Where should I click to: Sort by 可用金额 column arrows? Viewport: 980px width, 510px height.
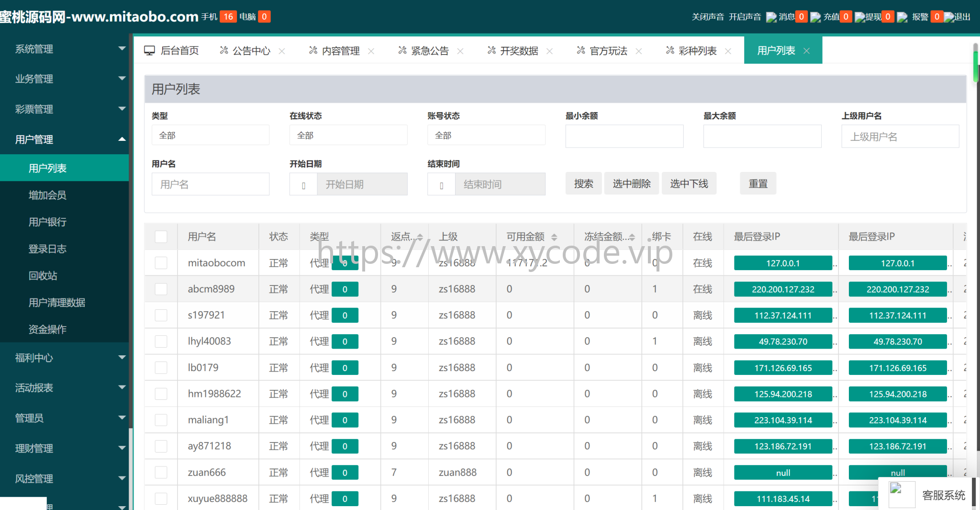click(554, 237)
